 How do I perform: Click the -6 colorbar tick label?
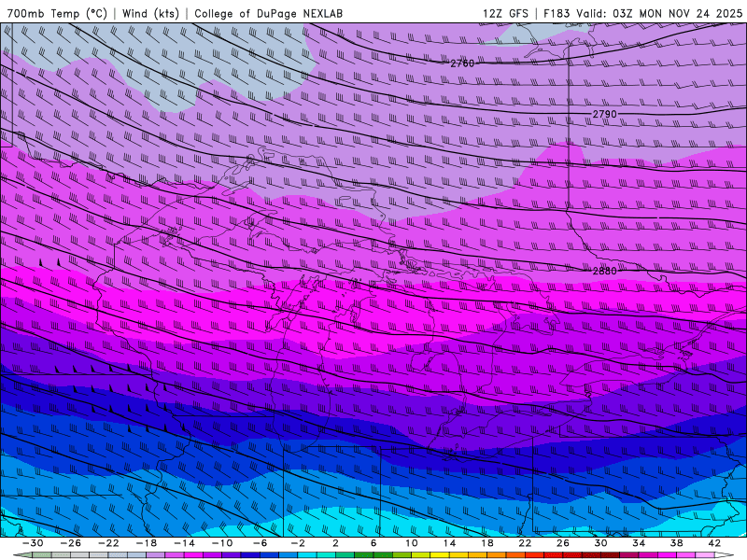pyautogui.click(x=261, y=543)
